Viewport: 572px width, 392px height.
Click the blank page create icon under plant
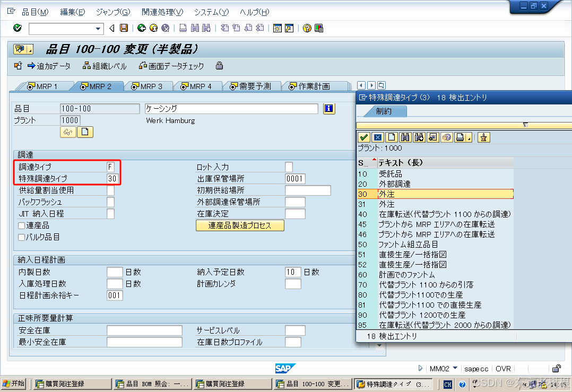85,132
